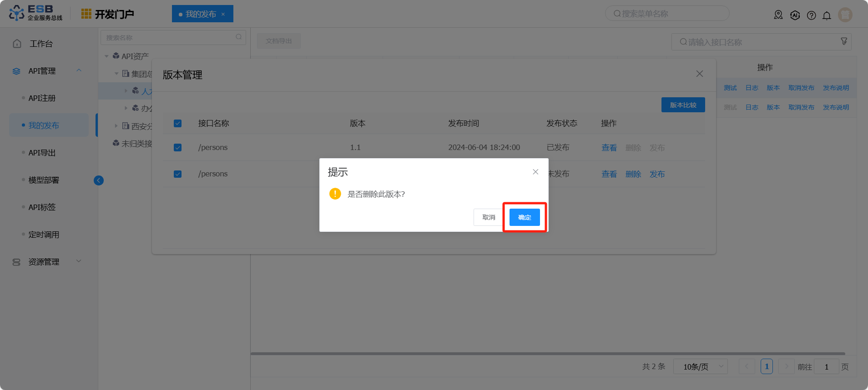Click the previous page arrow
The height and width of the screenshot is (390, 868).
[x=747, y=366]
